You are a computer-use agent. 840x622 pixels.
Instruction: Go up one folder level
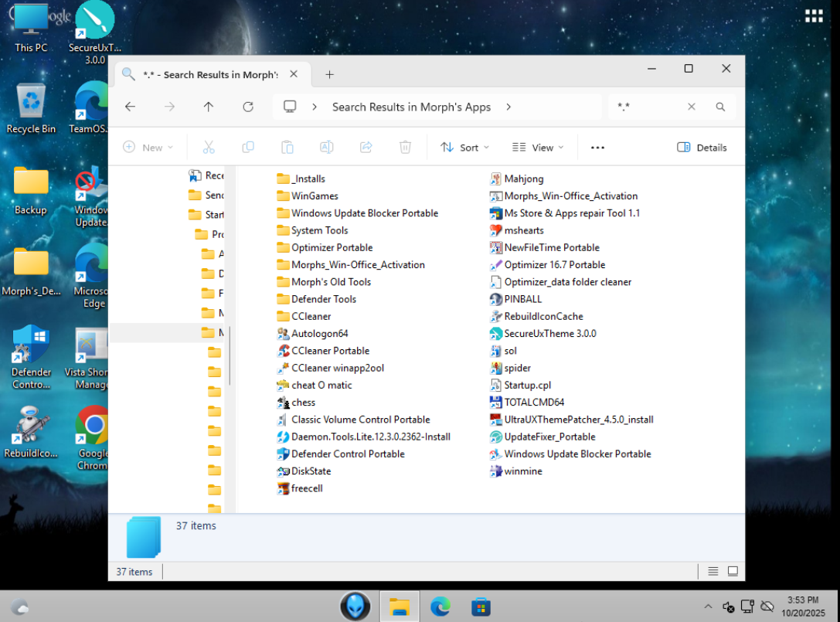[209, 107]
